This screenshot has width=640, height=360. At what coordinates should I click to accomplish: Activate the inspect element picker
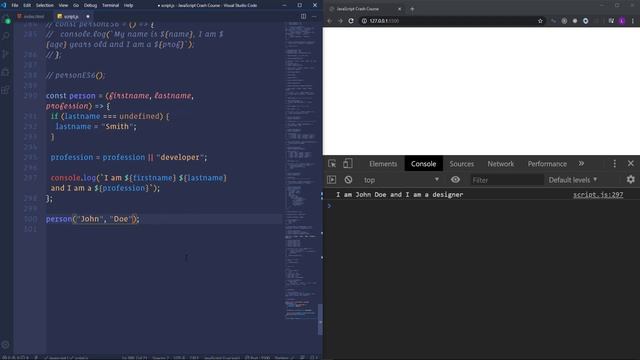click(x=332, y=164)
